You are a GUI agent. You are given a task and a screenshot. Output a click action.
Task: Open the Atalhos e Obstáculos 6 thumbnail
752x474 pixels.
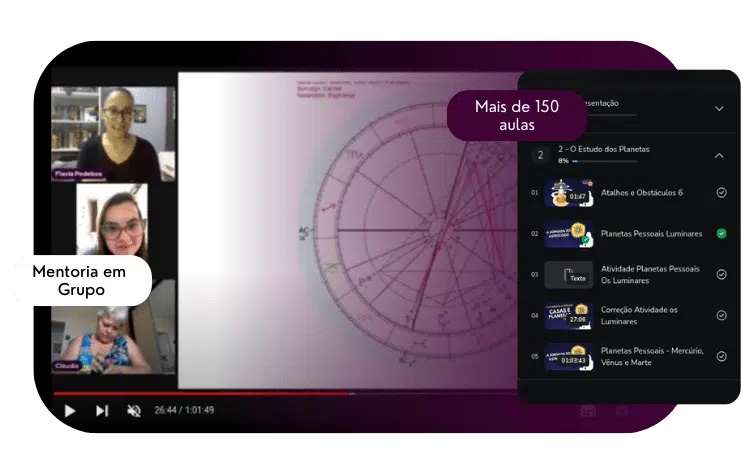click(569, 193)
